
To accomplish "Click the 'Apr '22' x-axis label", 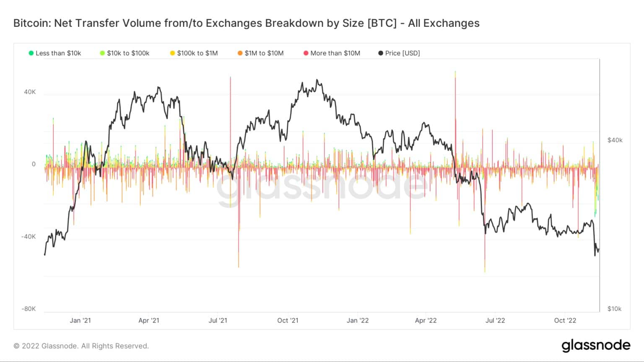I will tap(426, 321).
